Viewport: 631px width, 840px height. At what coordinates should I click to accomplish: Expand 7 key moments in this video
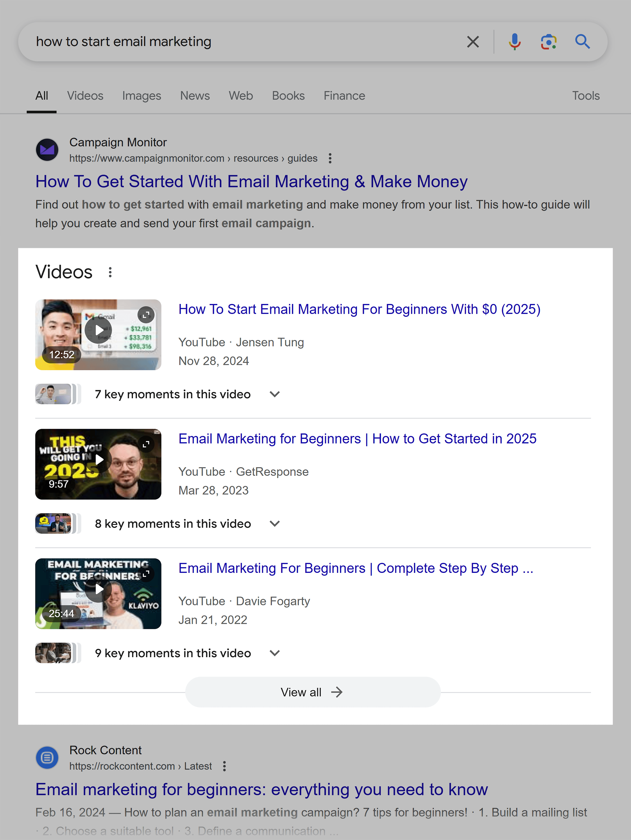tap(275, 394)
